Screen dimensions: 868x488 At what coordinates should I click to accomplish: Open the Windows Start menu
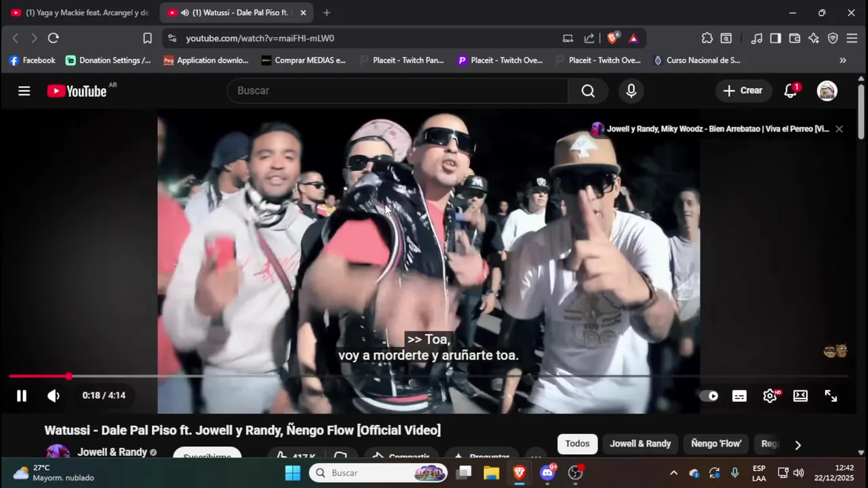[x=293, y=473]
